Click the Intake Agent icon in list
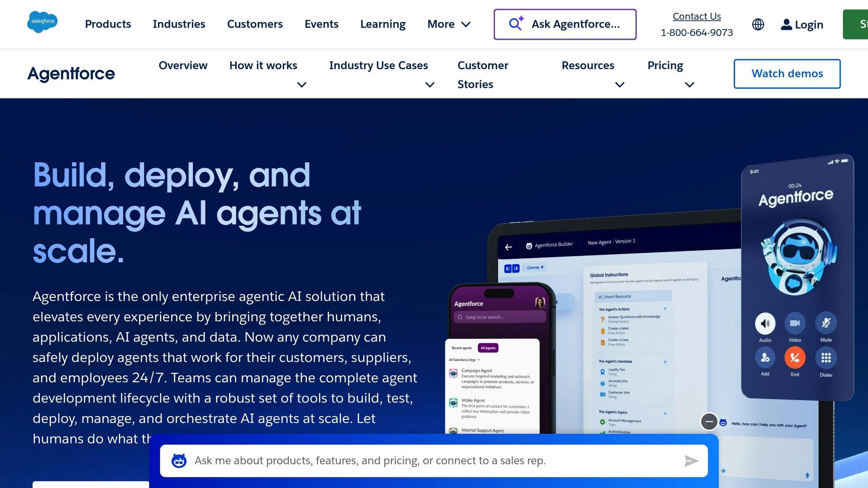 [x=453, y=402]
